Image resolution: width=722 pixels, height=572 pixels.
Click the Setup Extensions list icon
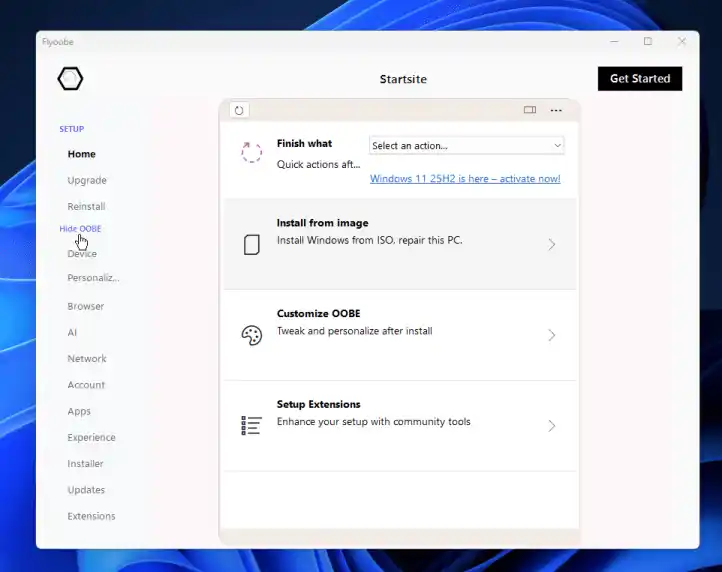(x=251, y=425)
